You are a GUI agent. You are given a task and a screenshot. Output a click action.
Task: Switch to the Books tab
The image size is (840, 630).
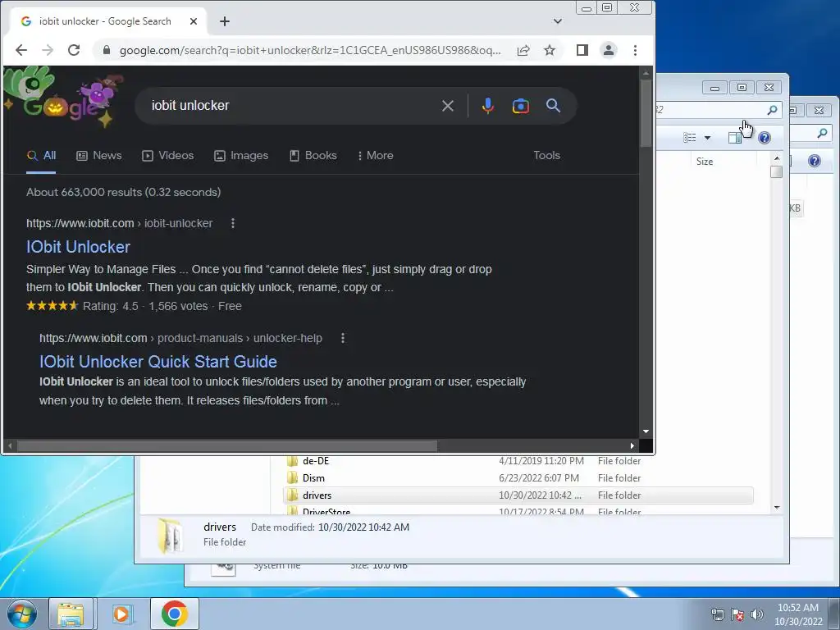313,156
